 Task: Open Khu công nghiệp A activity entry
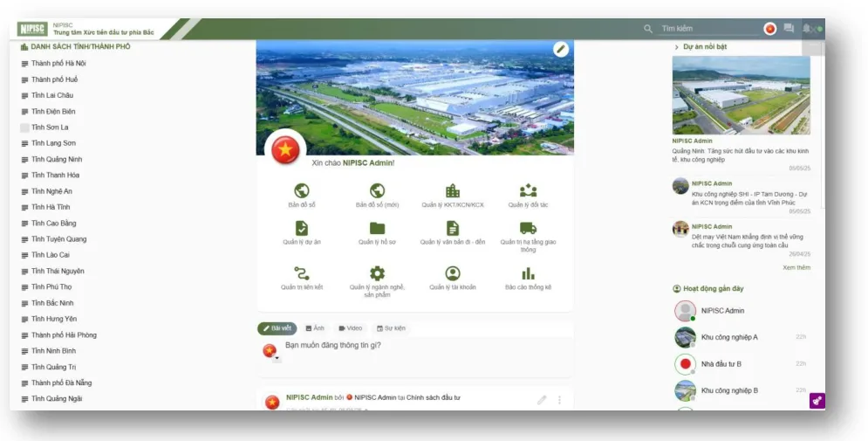pyautogui.click(x=729, y=337)
